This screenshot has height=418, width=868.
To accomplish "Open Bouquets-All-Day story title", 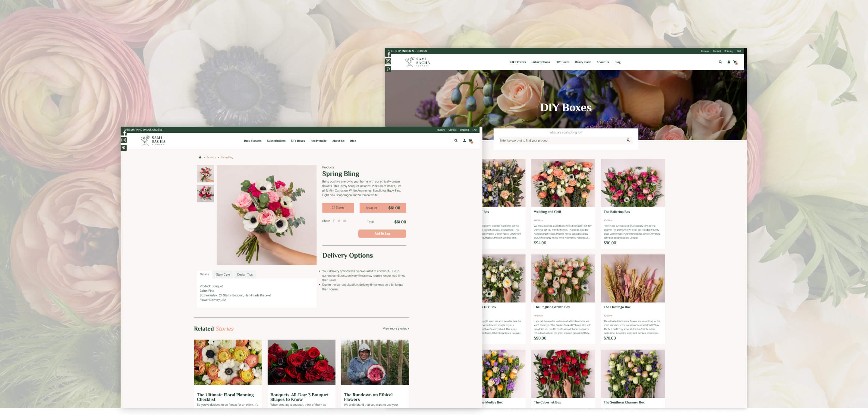I will [299, 397].
